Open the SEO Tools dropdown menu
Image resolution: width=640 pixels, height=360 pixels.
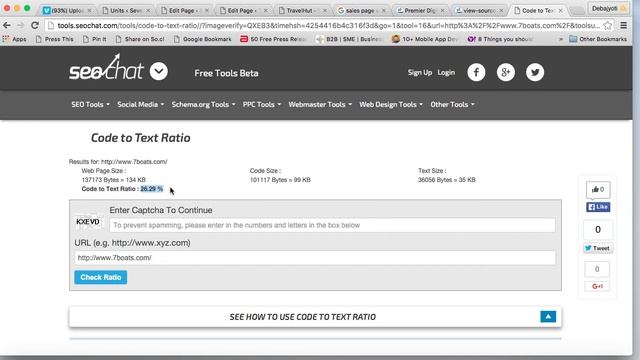point(90,104)
